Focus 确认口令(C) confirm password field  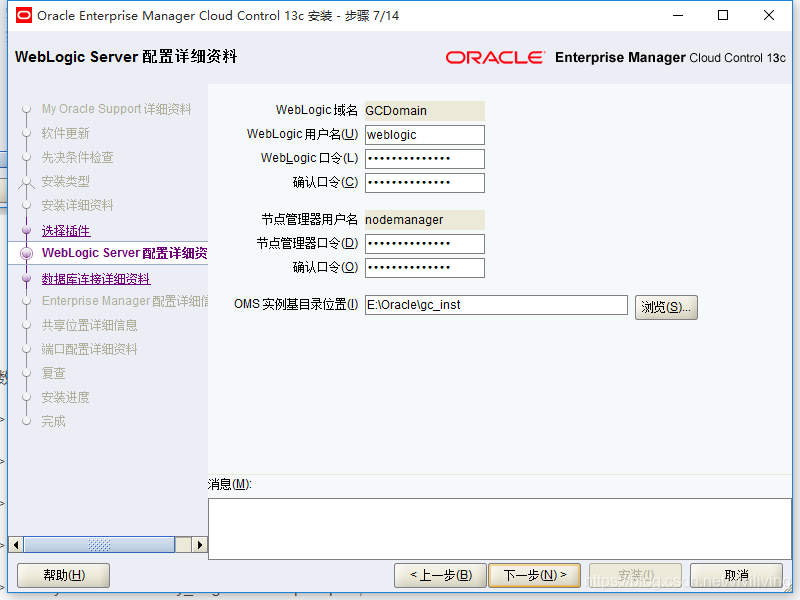click(x=424, y=183)
